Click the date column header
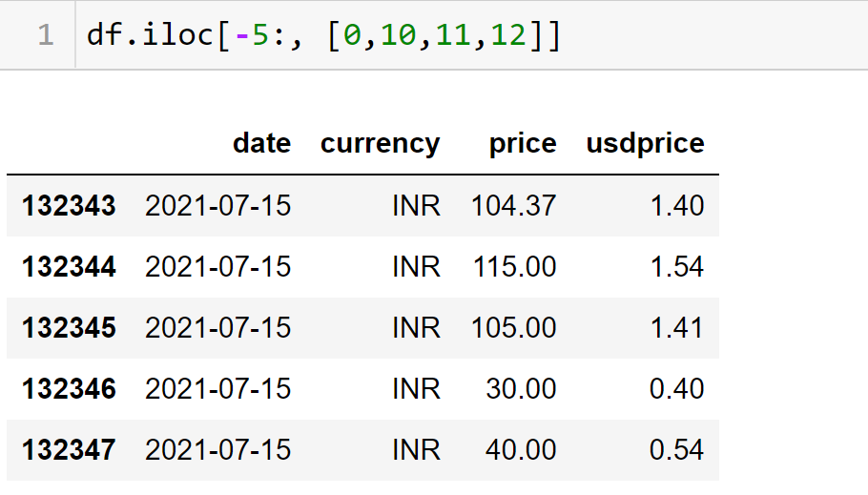Screen dimensions: 868x495 click(261, 143)
